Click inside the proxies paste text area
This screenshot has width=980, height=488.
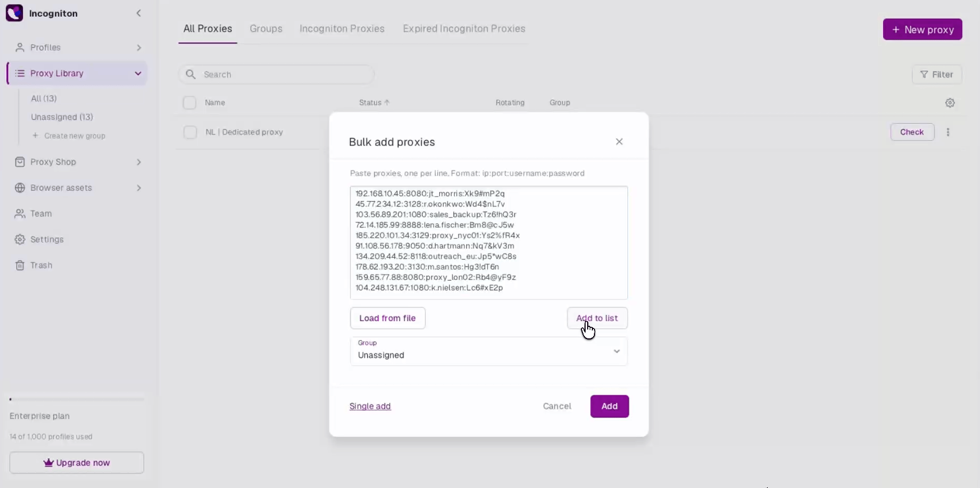click(x=489, y=242)
